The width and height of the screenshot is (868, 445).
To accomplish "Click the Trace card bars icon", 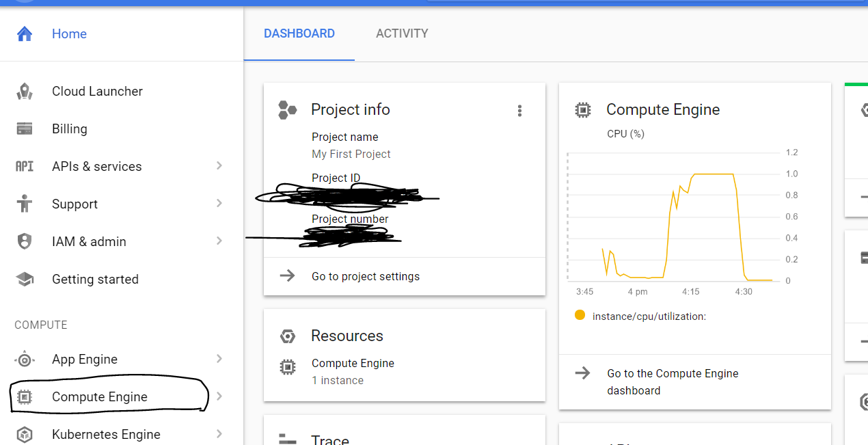I will (288, 440).
